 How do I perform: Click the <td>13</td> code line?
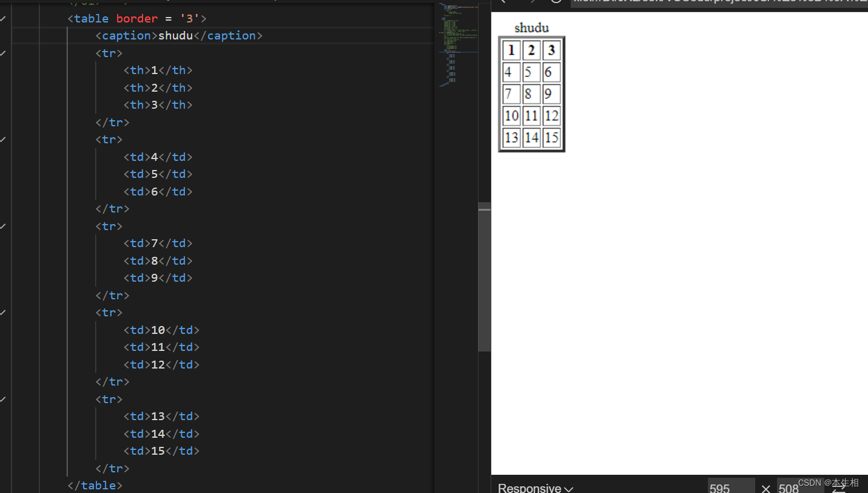pos(162,416)
